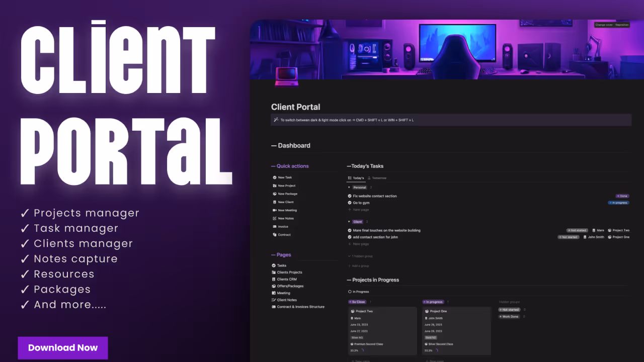The image size is (644, 362).
Task: Check off the Go to gym task
Action: click(x=350, y=203)
